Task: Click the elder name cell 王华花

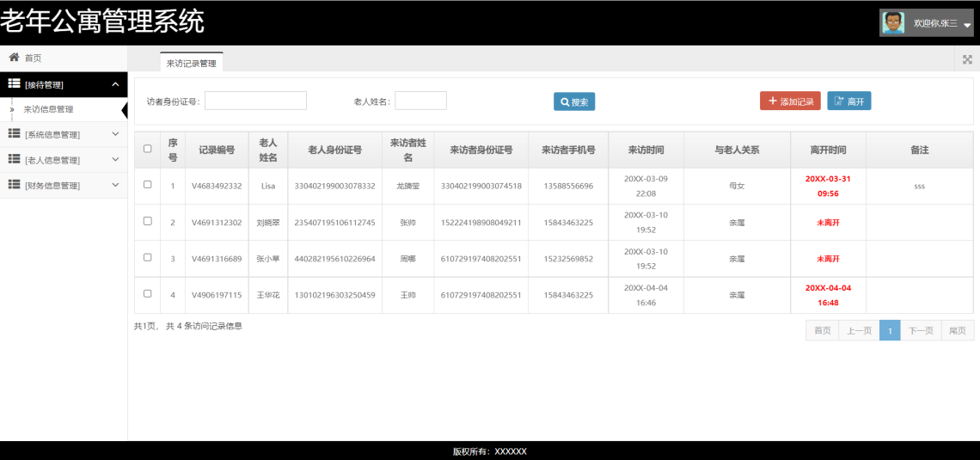Action: (267, 295)
